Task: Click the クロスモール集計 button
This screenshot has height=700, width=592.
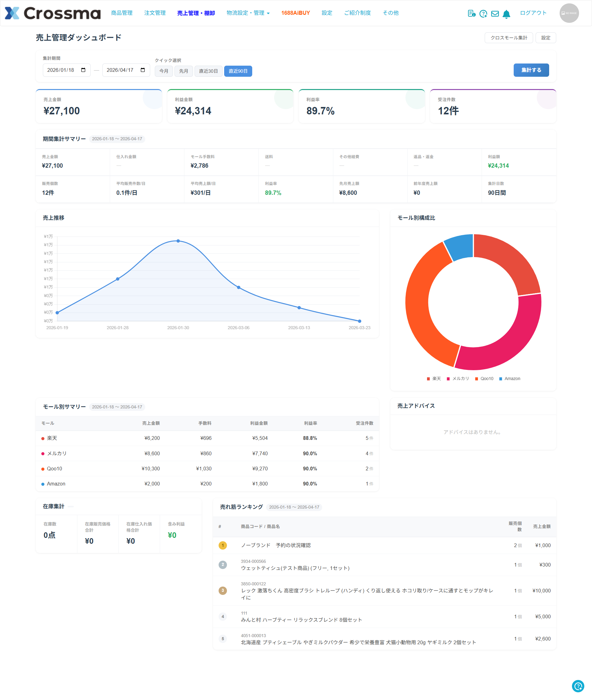Action: point(508,38)
